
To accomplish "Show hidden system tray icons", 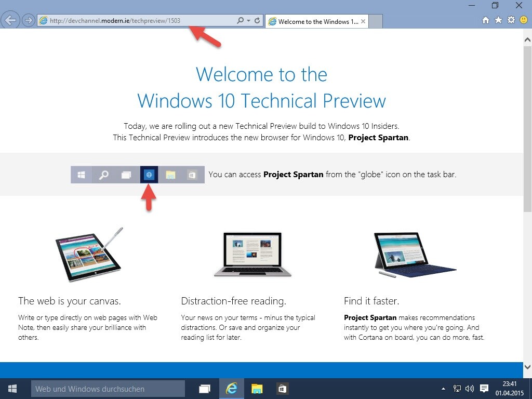I will pyautogui.click(x=443, y=389).
